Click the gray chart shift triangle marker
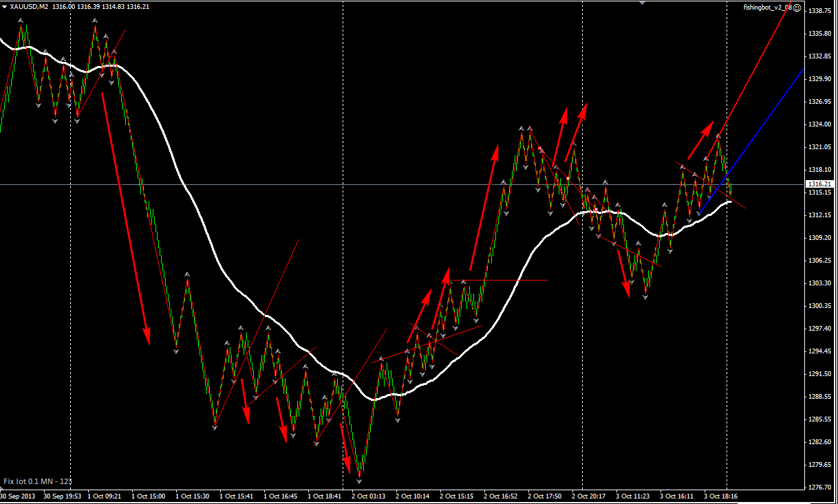Viewport: 838px width, 504px height. tap(643, 3)
